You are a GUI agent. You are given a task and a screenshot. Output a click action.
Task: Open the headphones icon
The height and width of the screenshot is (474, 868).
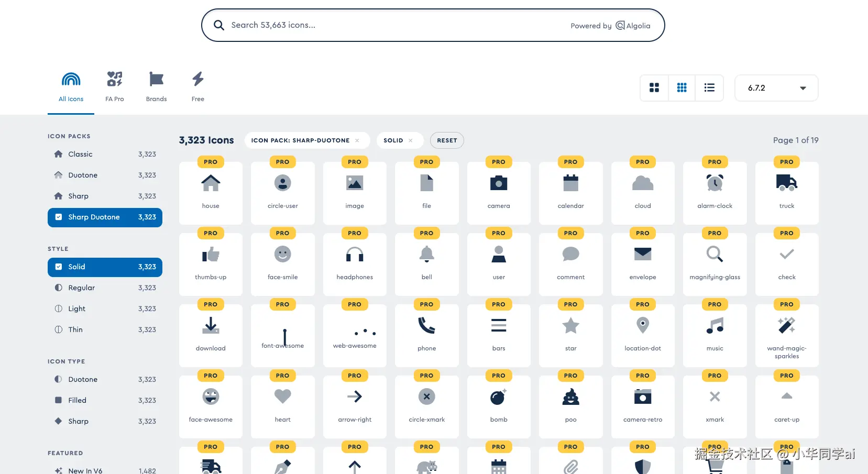coord(355,263)
